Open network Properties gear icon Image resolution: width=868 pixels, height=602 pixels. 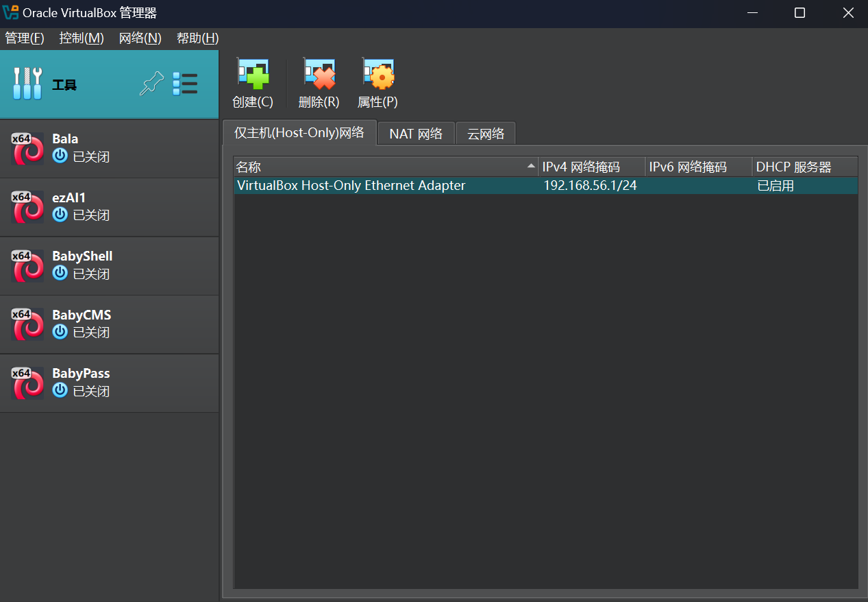click(377, 74)
